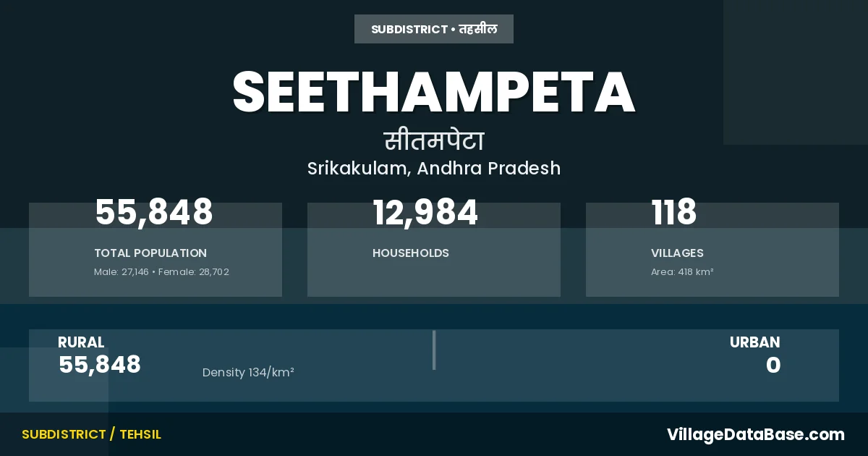Click the large 55,848 total population figure
The width and height of the screenshot is (868, 456).
pyautogui.click(x=154, y=213)
